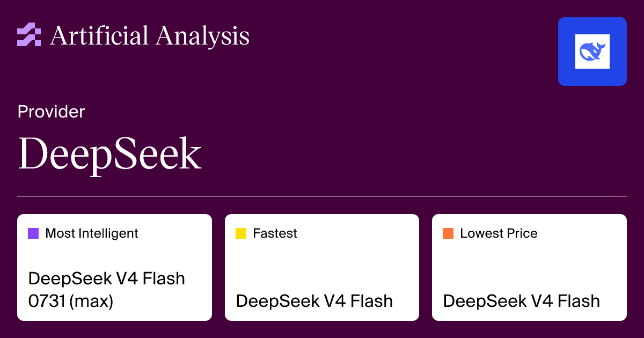
Task: Select the purple Most Intelligent square marker
Action: [x=33, y=233]
